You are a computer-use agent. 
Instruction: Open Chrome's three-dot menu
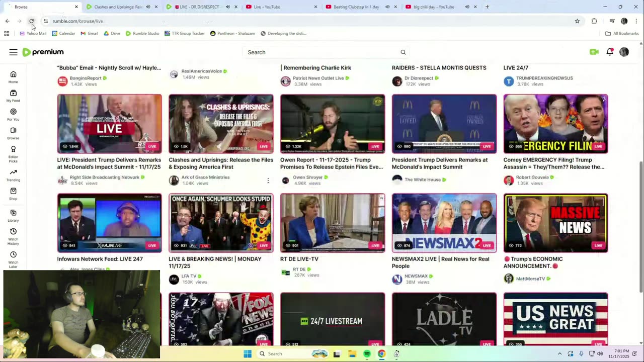[636, 21]
